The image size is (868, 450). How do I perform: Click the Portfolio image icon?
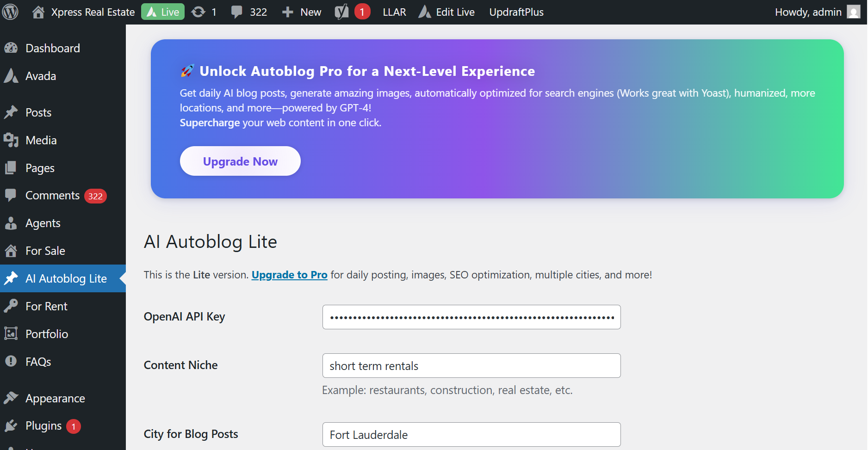click(11, 334)
